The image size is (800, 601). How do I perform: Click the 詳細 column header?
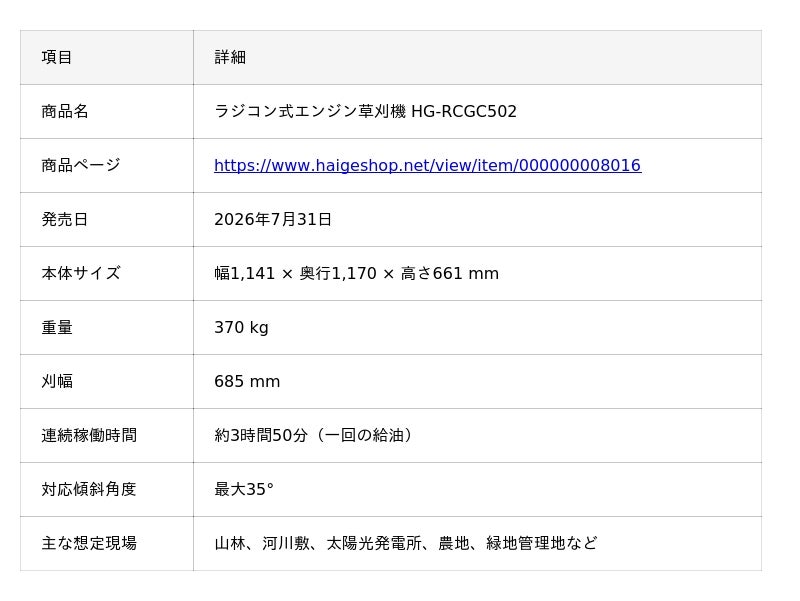tap(230, 57)
